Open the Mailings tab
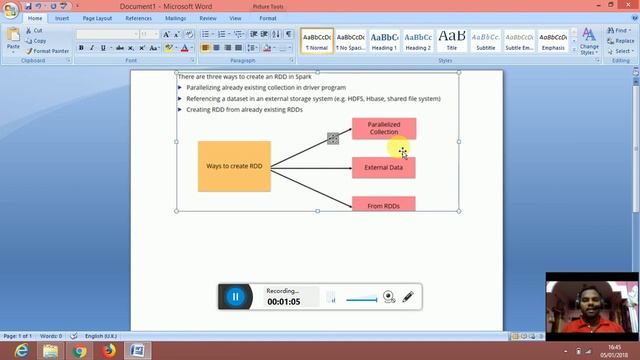This screenshot has height=360, width=640. coord(176,18)
